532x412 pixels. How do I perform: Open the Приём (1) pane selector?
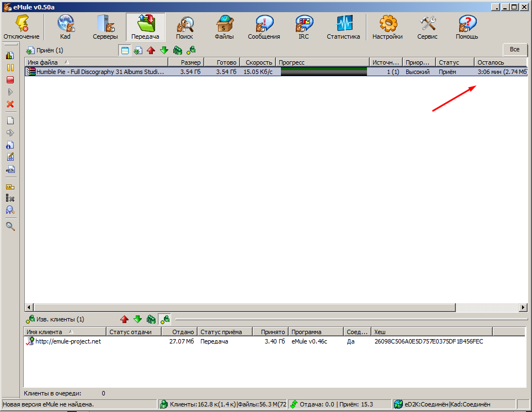pyautogui.click(x=45, y=51)
